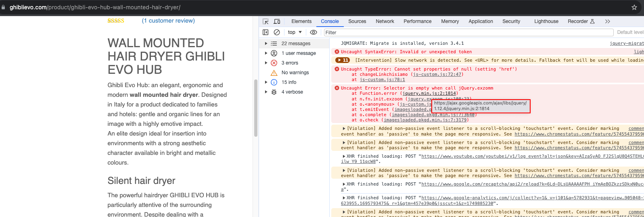Viewport: 644px width, 217px height.
Task: Open the Memory tab
Action: (450, 21)
